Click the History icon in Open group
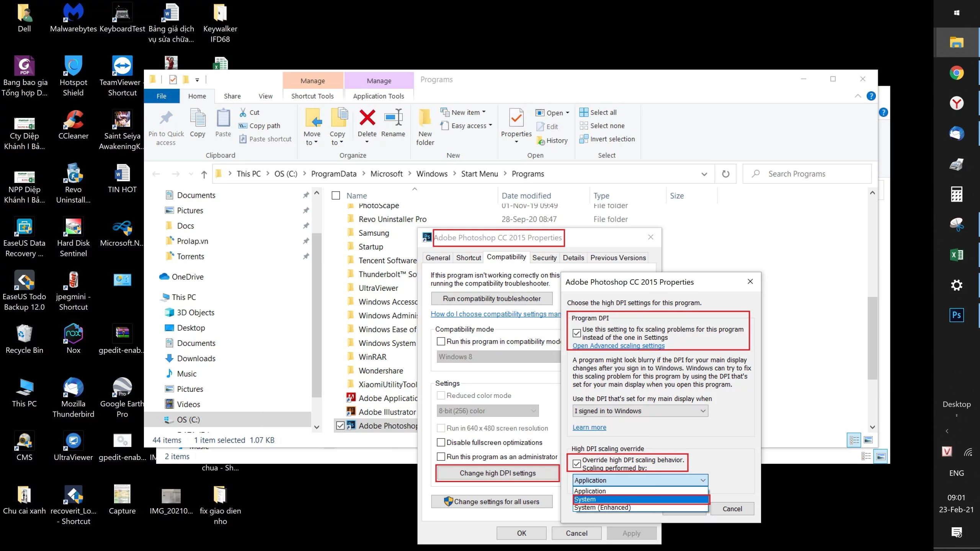 [x=541, y=140]
